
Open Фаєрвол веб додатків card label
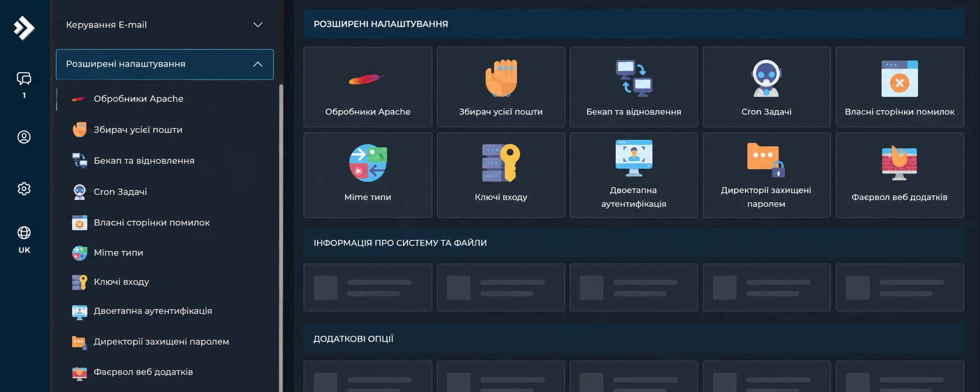(x=899, y=197)
